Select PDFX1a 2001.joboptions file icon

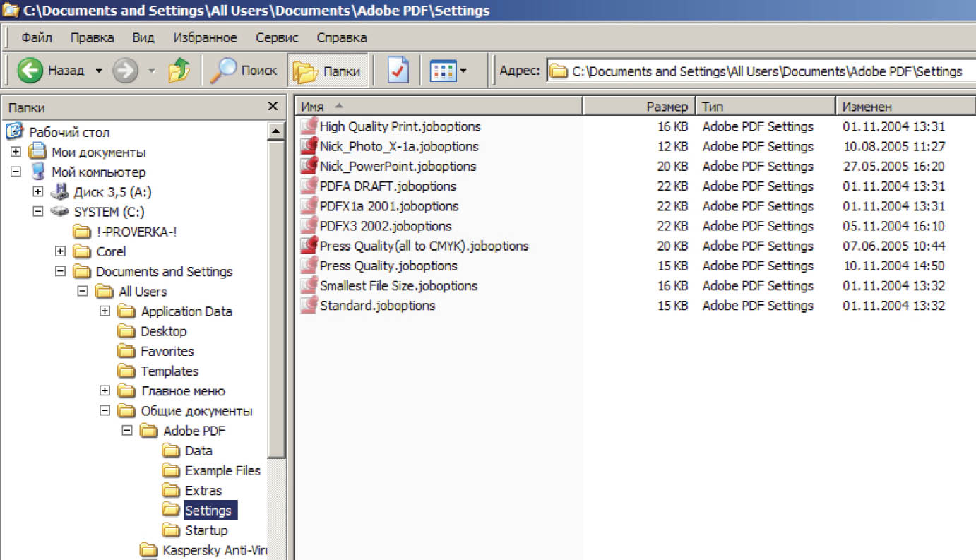click(x=309, y=206)
